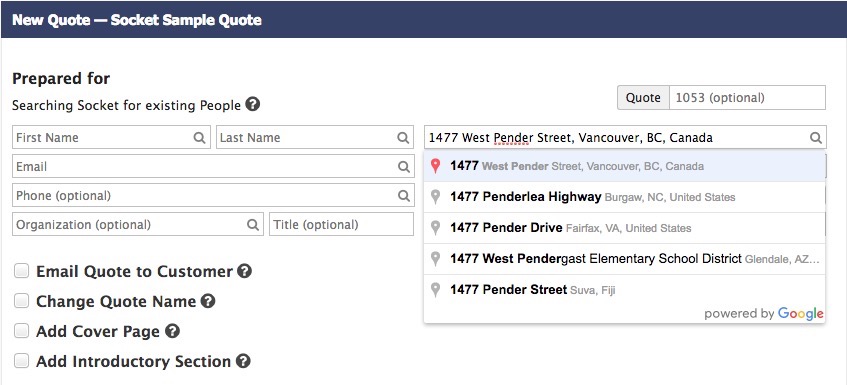Pick the 1477 Pender Drive Fairfax suggestion
Screen dimensions: 847x385
pos(624,228)
